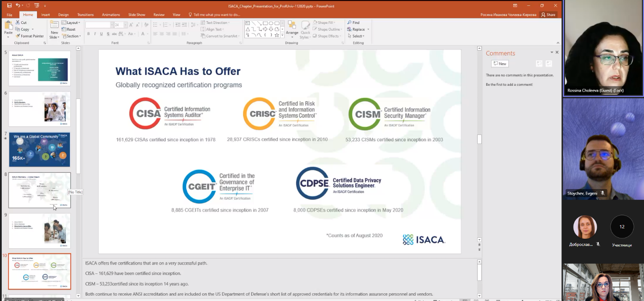
Task: Select slide 5 thumbnail
Action: (39, 68)
